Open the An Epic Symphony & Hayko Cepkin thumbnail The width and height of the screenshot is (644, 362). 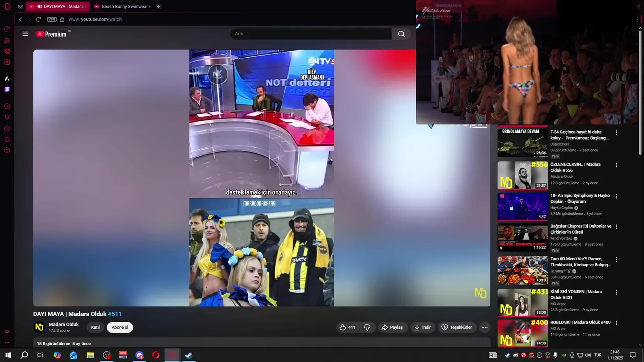point(523,206)
